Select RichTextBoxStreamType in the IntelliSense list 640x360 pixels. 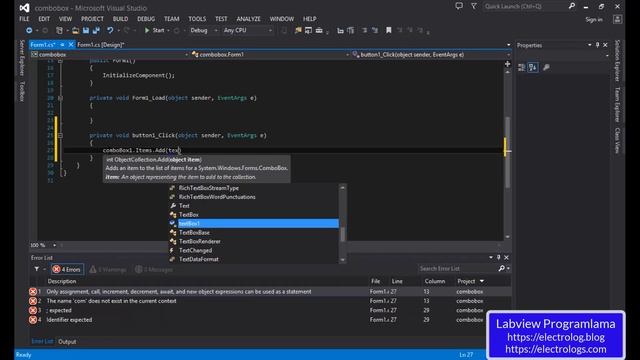click(x=253, y=188)
